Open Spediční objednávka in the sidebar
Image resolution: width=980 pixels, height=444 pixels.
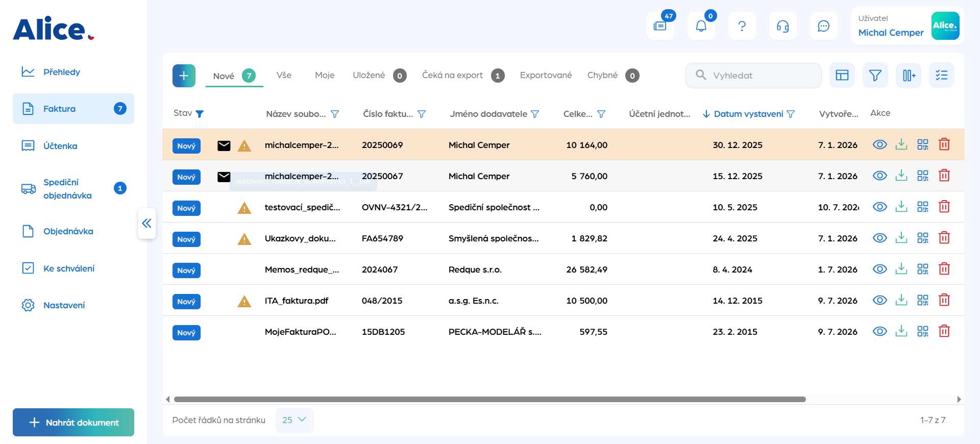(73, 189)
